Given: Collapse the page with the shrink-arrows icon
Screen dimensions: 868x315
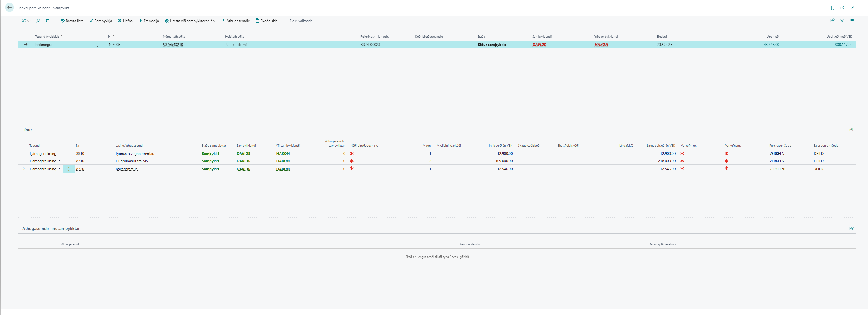Looking at the screenshot, I should (851, 8).
